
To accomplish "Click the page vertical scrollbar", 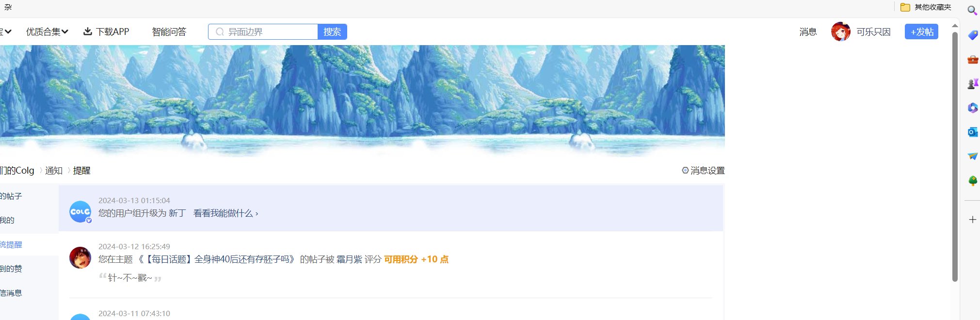I will (954, 155).
